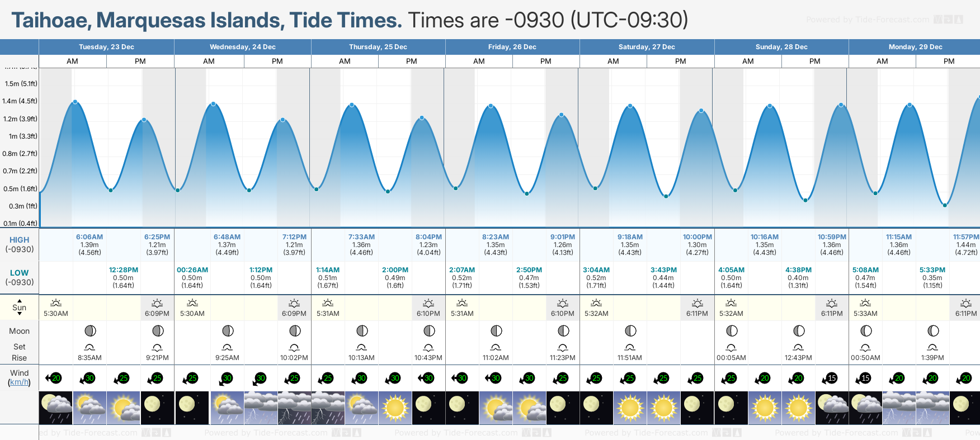The image size is (980, 440).
Task: Click the moonrise icon above 11:23PM Friday
Action: click(563, 347)
